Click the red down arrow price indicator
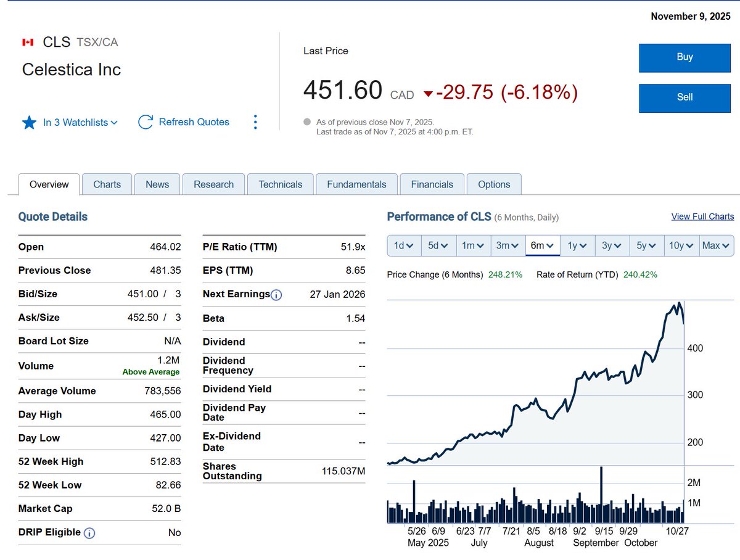 (x=429, y=94)
